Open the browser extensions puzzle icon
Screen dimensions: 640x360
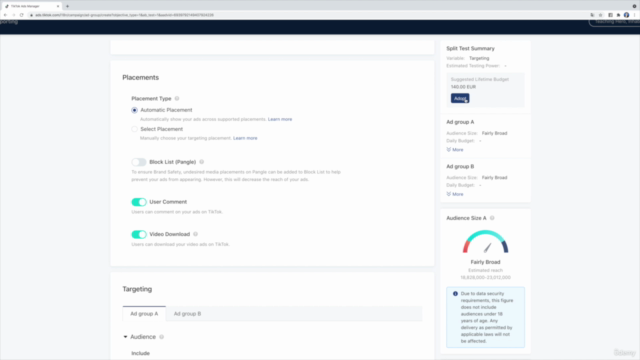(618, 15)
